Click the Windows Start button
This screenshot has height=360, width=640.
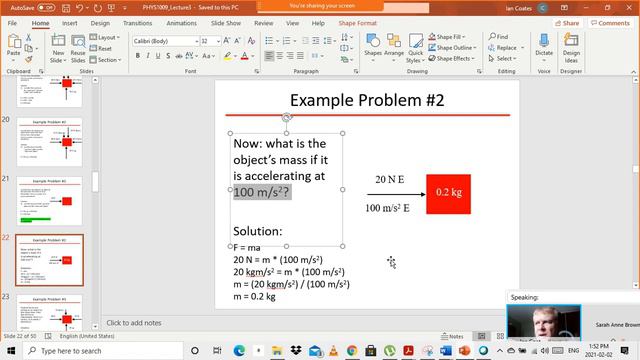pyautogui.click(x=11, y=351)
